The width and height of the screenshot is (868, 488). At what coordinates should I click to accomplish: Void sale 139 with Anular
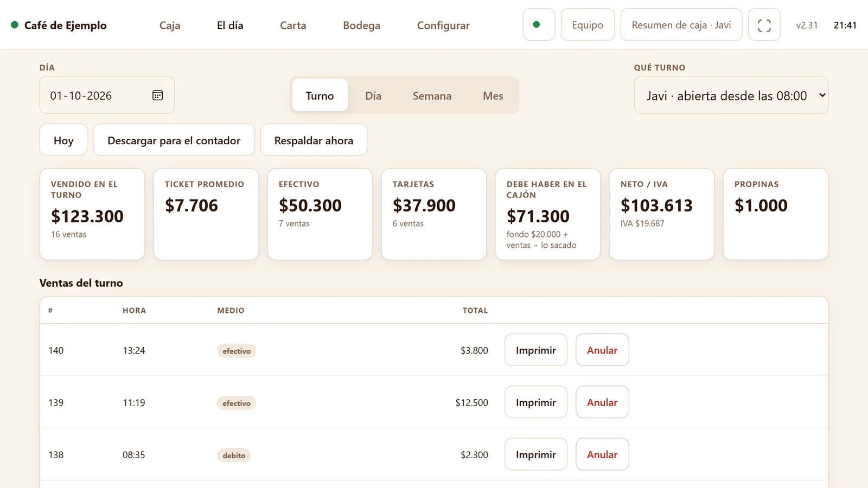pyautogui.click(x=602, y=402)
